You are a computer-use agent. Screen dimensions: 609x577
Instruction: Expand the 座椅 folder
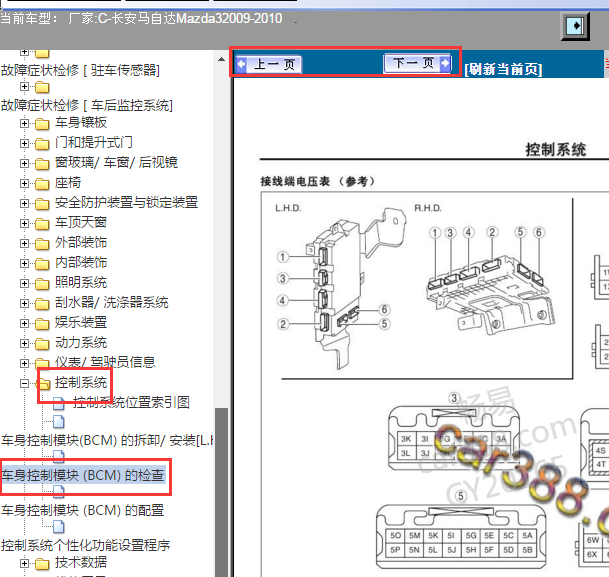(x=24, y=183)
